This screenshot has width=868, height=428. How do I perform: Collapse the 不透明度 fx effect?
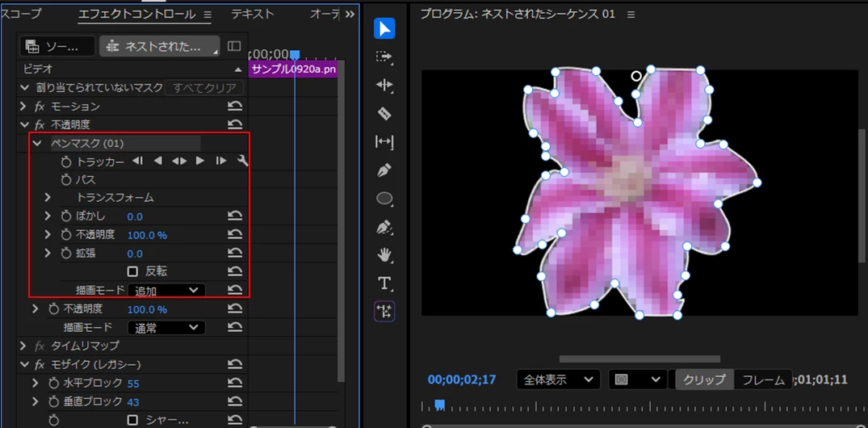pos(23,124)
